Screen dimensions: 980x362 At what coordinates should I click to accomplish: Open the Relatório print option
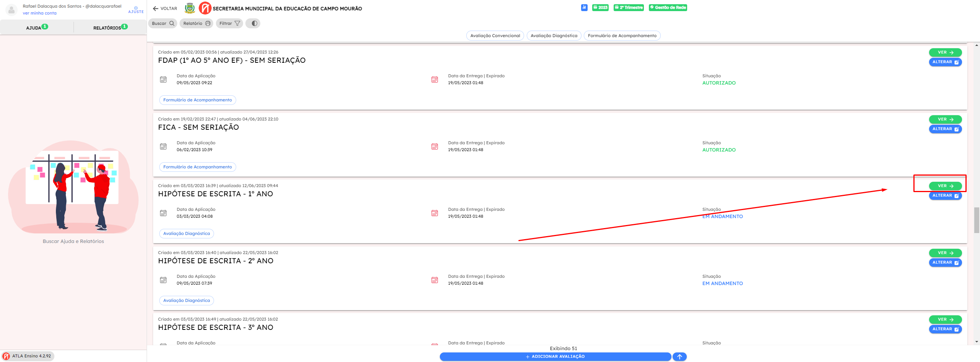click(196, 23)
